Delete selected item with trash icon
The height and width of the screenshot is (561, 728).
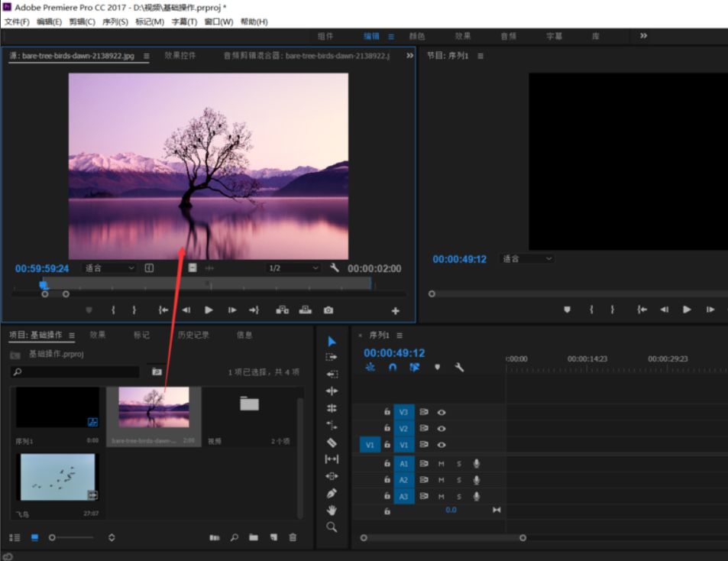293,538
